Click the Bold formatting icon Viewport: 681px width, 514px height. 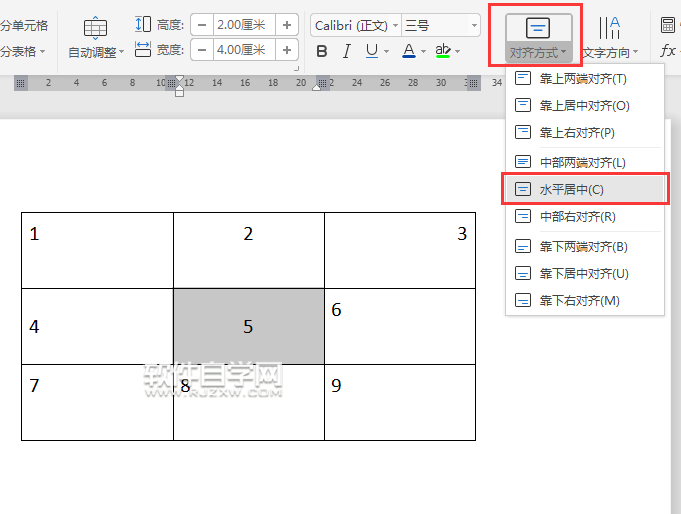pos(322,51)
